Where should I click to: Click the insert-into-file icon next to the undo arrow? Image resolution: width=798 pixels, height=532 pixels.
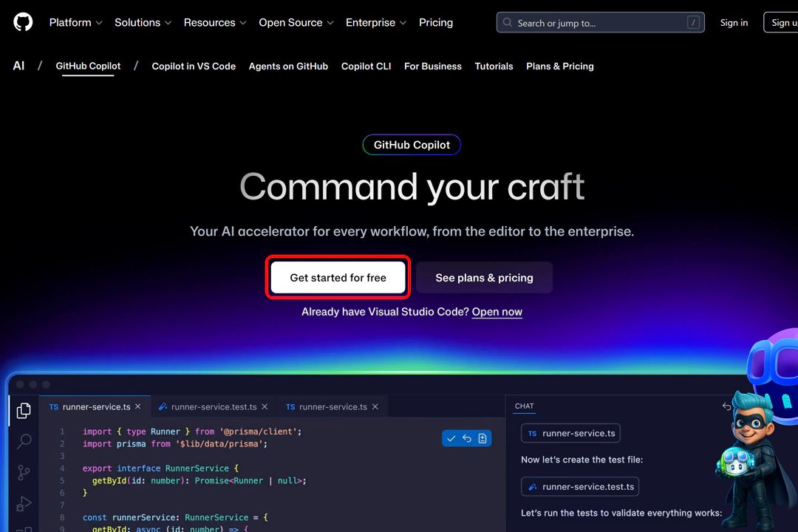pyautogui.click(x=482, y=438)
